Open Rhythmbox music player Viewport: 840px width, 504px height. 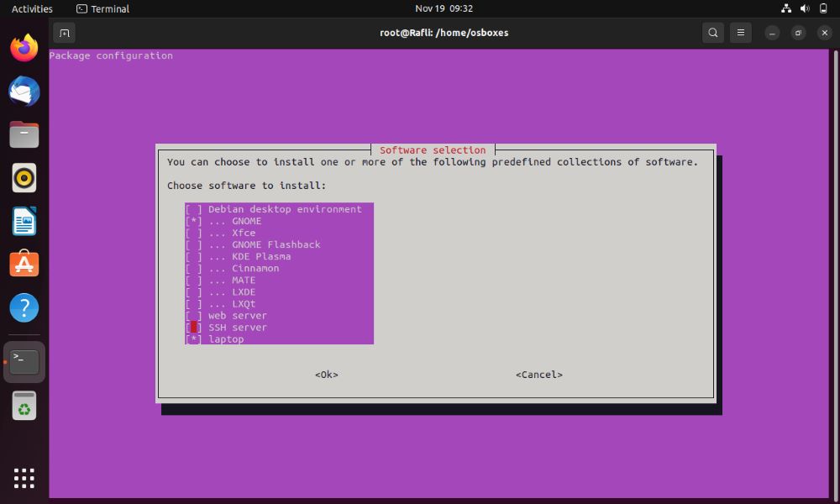24,178
